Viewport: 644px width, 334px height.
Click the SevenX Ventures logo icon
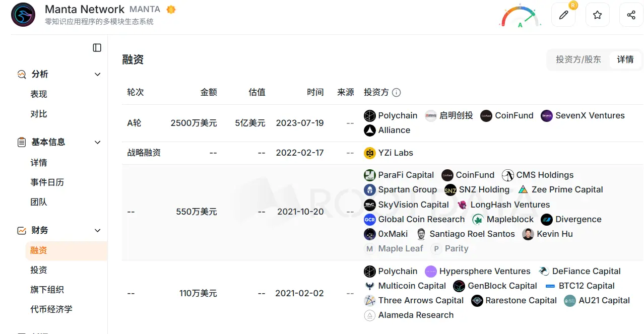tap(547, 115)
